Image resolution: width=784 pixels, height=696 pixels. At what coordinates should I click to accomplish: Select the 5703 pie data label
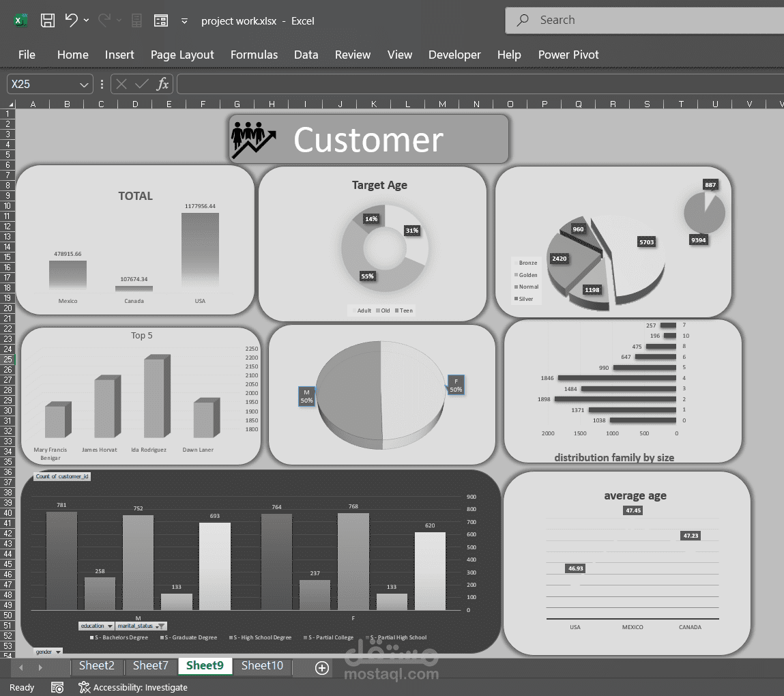(x=646, y=242)
